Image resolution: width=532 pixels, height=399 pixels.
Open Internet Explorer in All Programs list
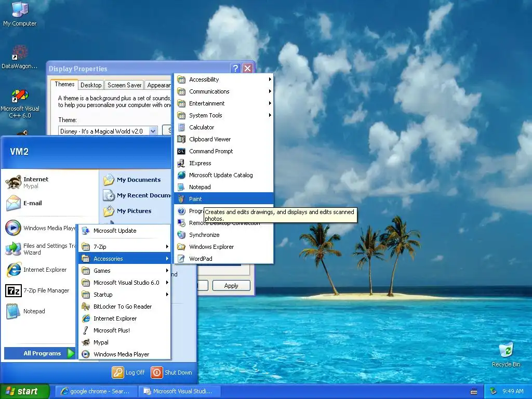click(x=125, y=318)
